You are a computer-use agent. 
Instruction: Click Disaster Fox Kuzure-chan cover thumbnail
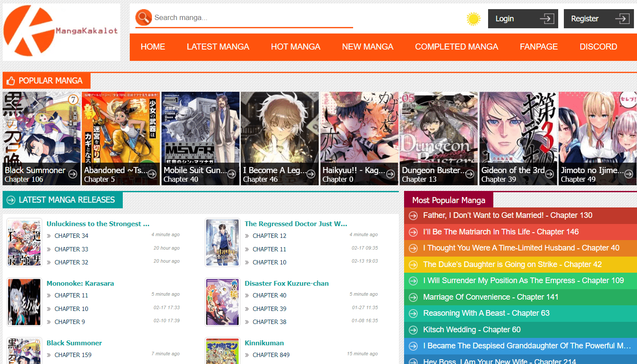[222, 302]
